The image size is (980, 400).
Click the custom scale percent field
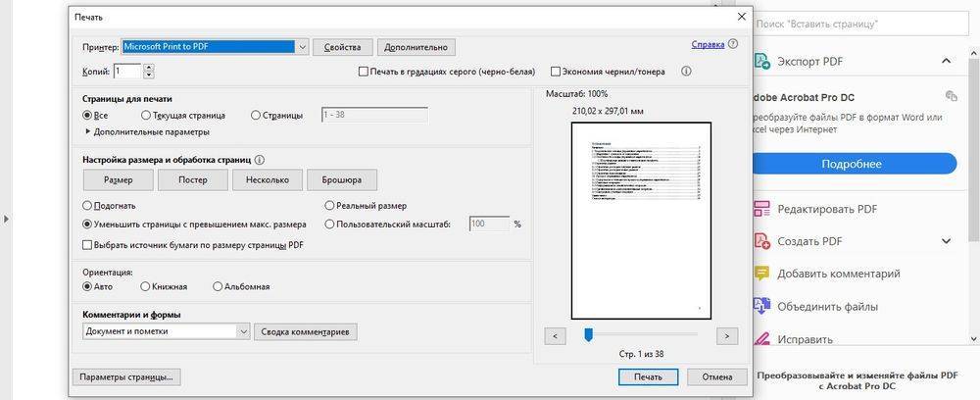point(489,224)
